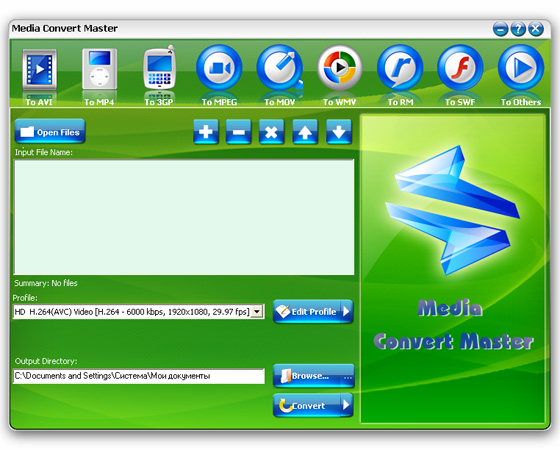560x450 pixels.
Task: Click the 'Input File Name:' label
Action: 44,152
